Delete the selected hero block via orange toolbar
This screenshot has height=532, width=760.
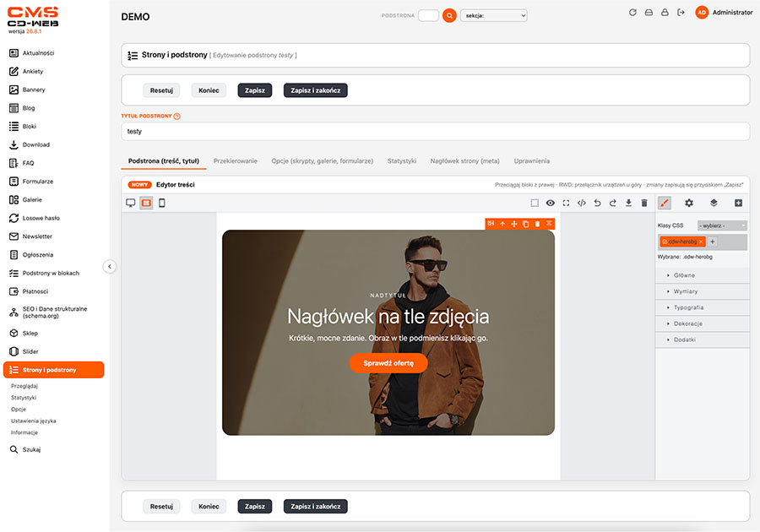coord(537,224)
